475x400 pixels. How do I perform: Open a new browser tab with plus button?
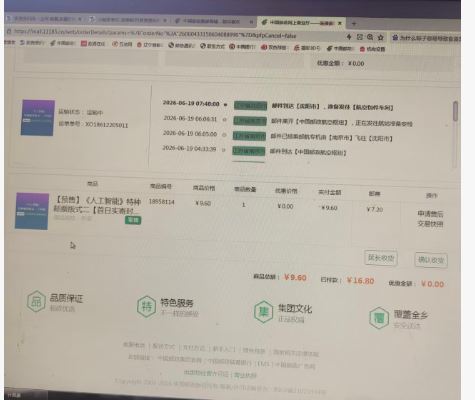[354, 23]
